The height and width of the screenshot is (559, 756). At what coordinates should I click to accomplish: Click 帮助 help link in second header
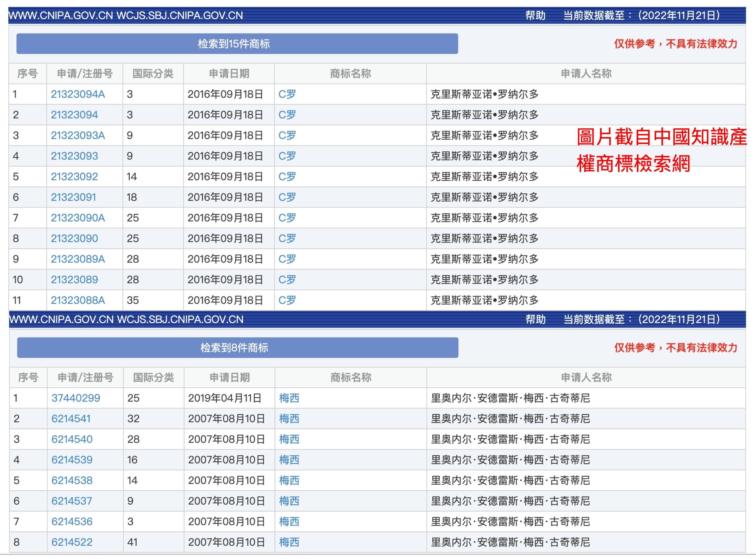click(x=535, y=320)
